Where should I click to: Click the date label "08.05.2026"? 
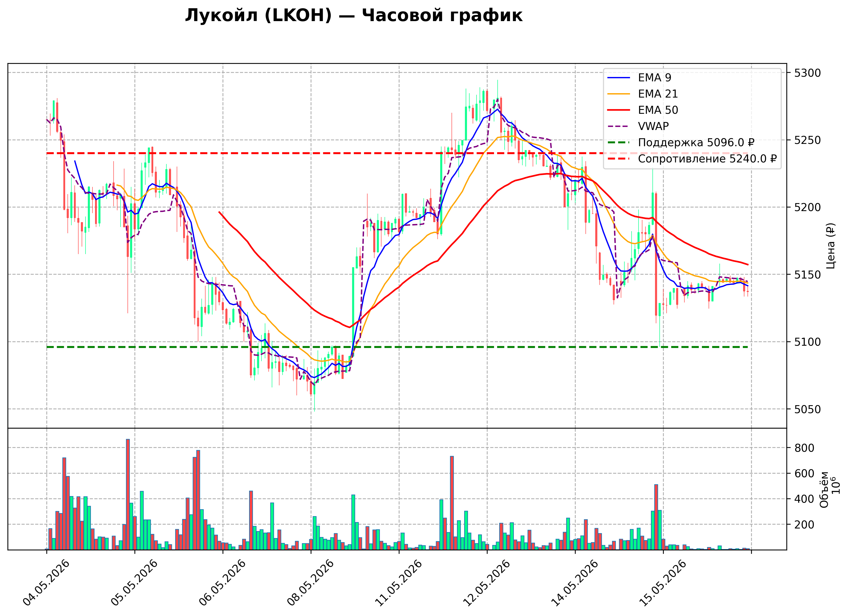310,583
